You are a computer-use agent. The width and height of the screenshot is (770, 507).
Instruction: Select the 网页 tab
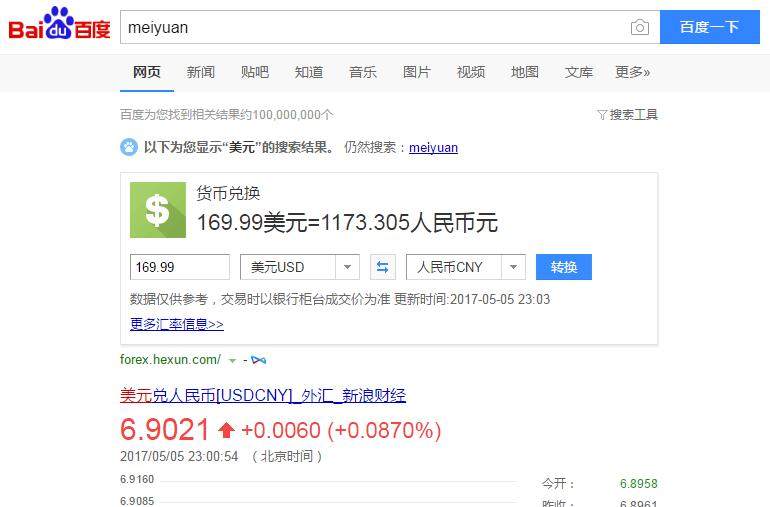147,72
